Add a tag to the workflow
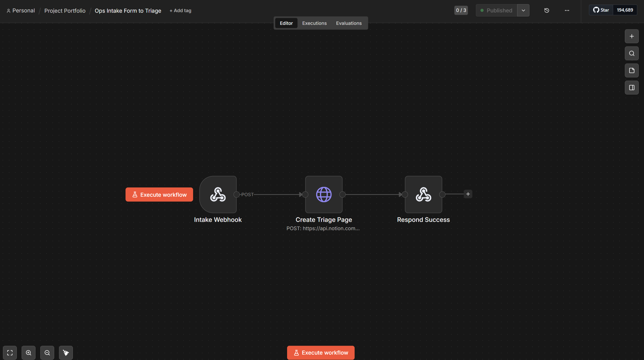 click(180, 11)
